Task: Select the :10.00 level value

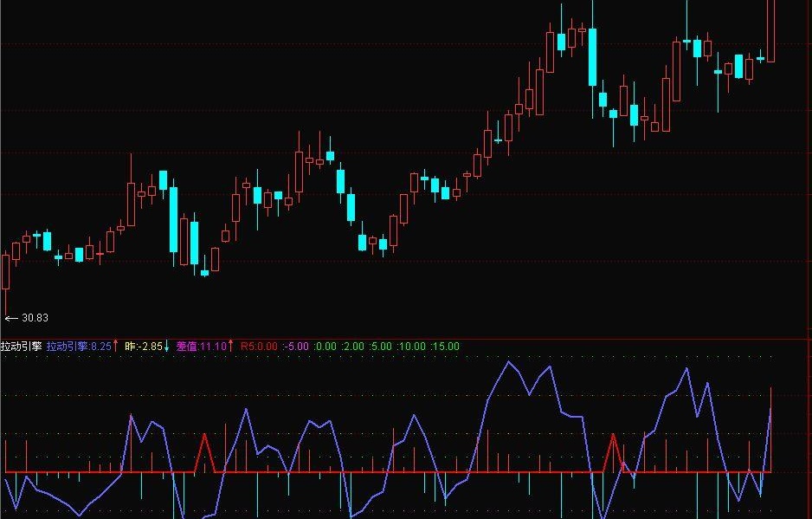Action: (x=412, y=347)
